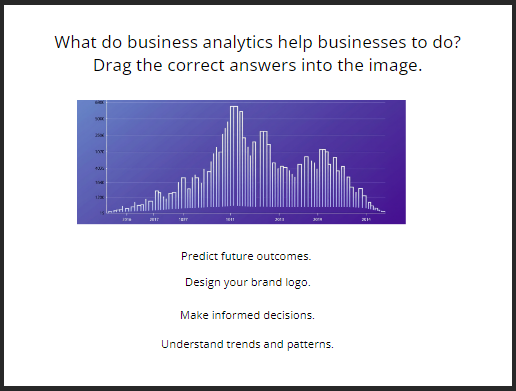
Task: Select the 'Make informed decisions.' answer
Action: coord(247,315)
